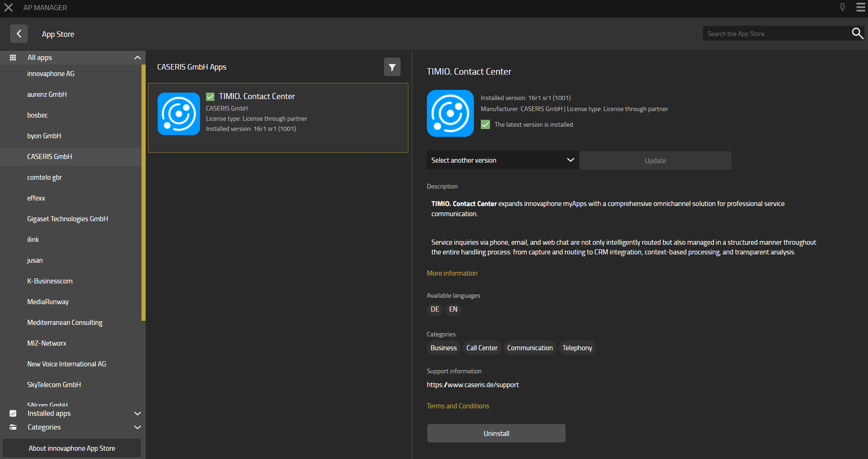Select jusan in the vendor list
The width and height of the screenshot is (868, 459).
click(x=71, y=260)
